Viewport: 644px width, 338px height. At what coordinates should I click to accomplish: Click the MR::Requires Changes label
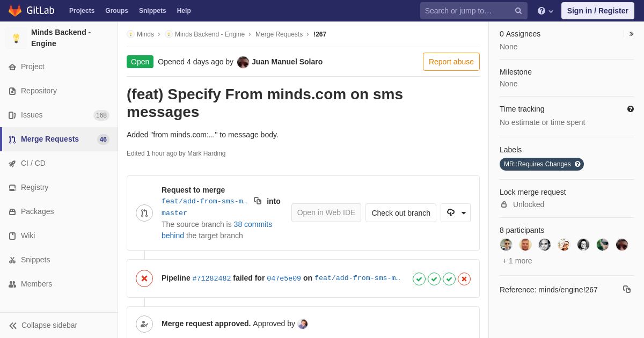point(541,164)
